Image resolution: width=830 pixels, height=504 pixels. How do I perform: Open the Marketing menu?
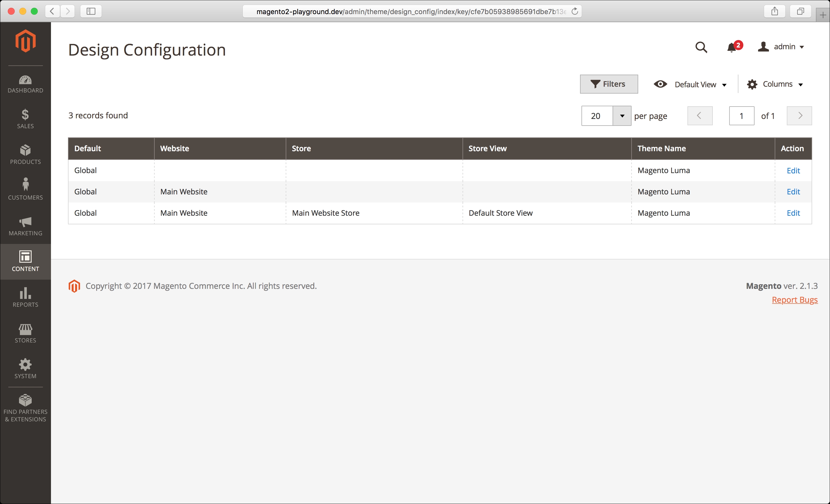(x=25, y=226)
